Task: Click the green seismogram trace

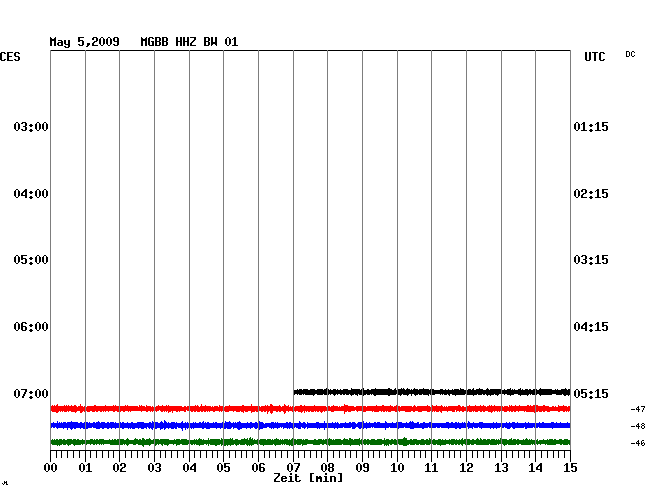Action: point(310,442)
